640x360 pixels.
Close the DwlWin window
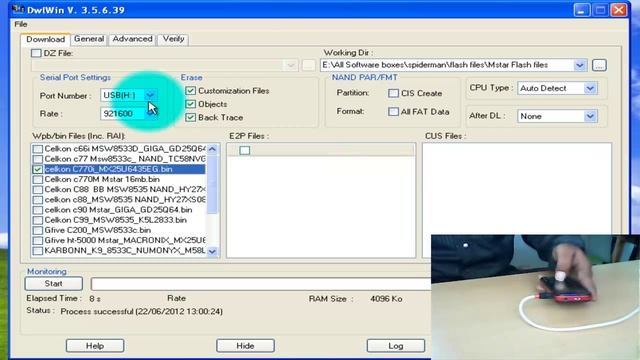pos(619,10)
